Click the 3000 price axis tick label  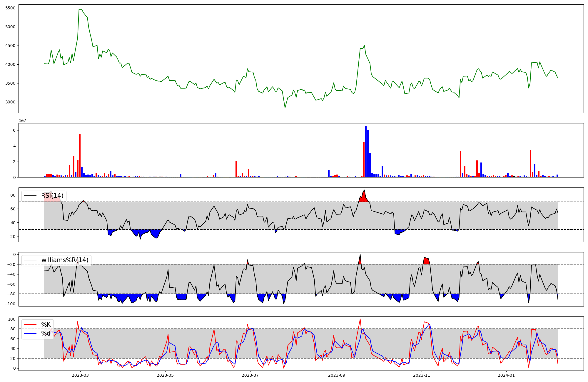10,102
